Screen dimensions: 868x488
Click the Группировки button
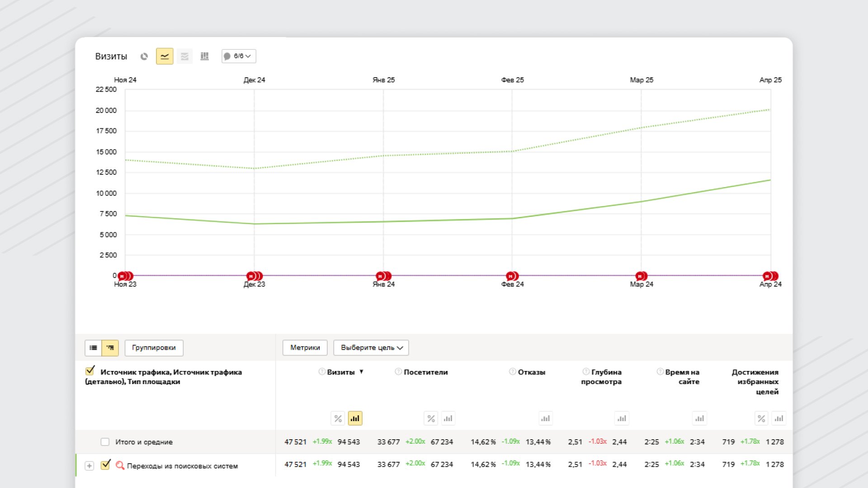coord(154,348)
